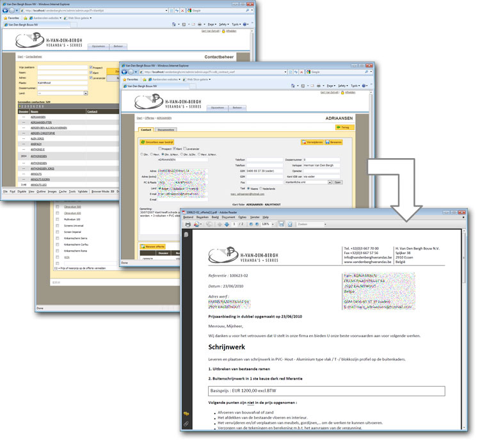This screenshot has height=448, width=480.
Task: Click Omzetten naar bedrijf button
Action: click(x=157, y=142)
